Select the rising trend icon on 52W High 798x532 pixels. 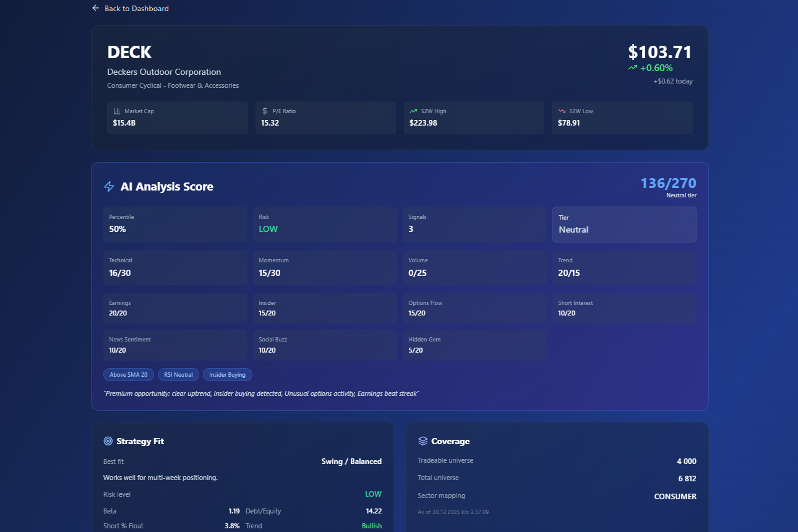[413, 110]
